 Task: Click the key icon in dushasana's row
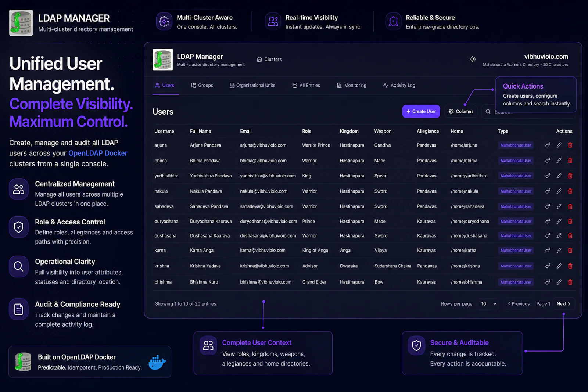548,236
